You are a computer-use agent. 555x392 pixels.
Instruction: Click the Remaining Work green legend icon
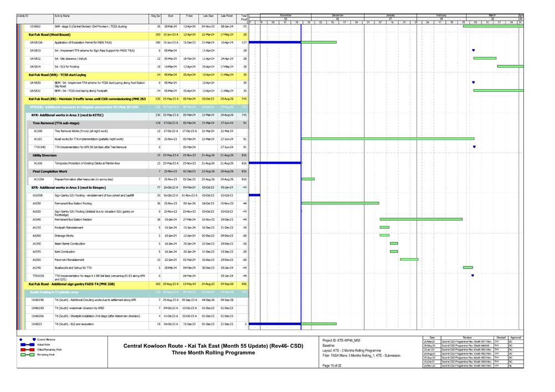[26, 355]
